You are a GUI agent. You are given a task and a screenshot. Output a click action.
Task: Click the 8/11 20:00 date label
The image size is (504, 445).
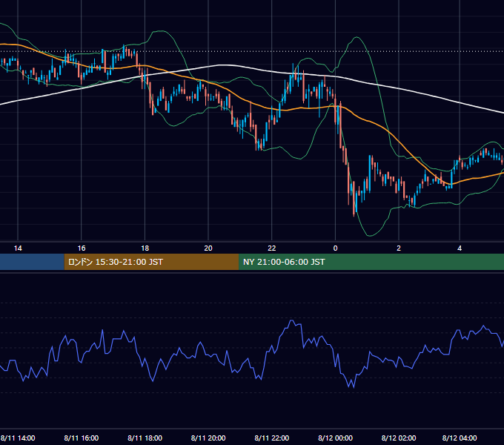(x=208, y=438)
